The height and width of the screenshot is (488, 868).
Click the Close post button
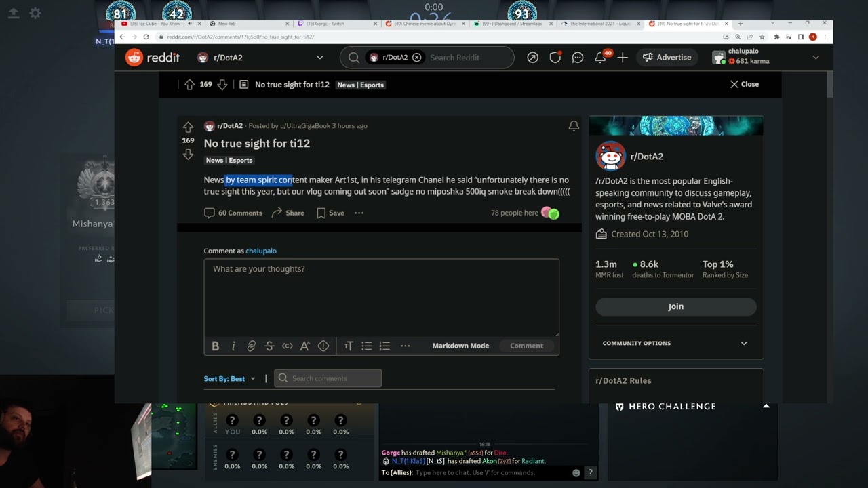744,84
